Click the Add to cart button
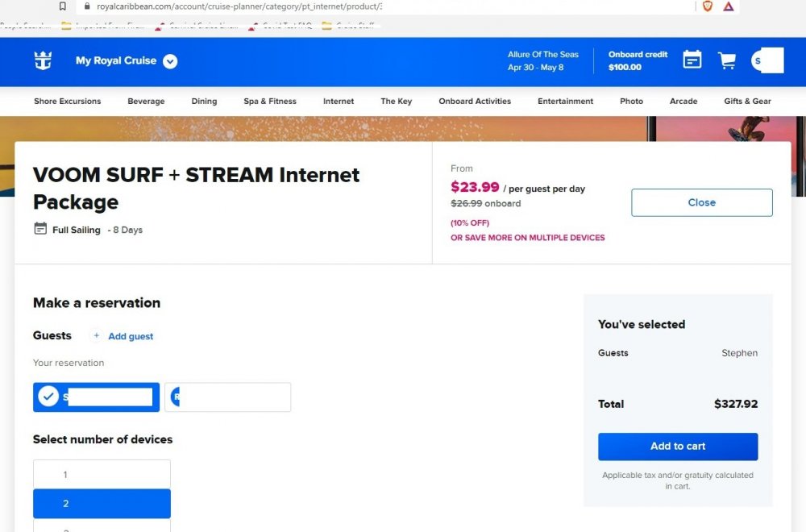 [677, 446]
